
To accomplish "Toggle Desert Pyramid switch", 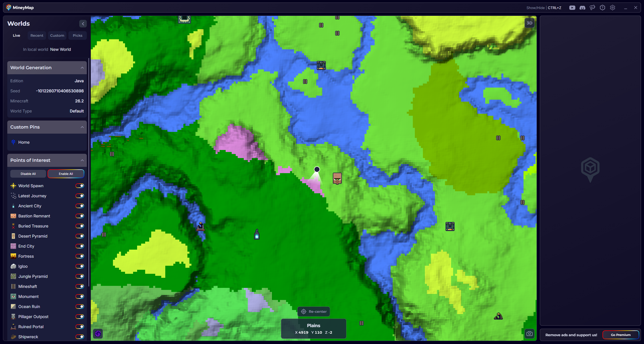I will click(80, 236).
